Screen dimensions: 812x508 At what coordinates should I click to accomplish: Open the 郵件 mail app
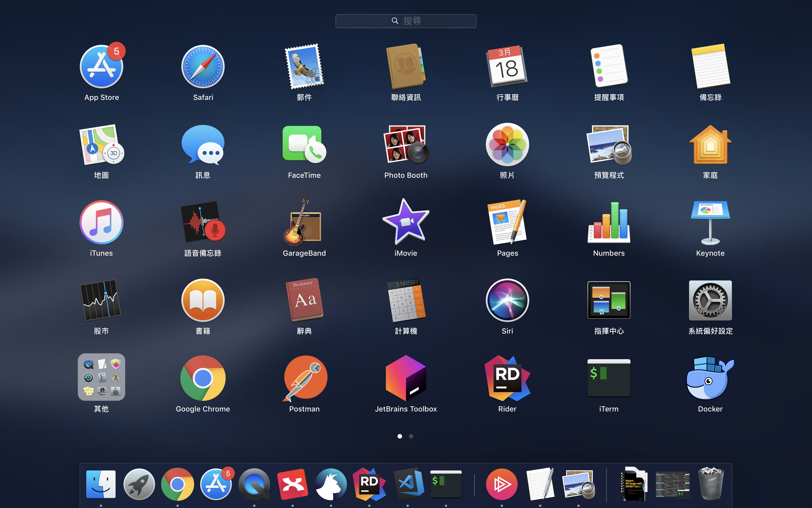tap(304, 67)
